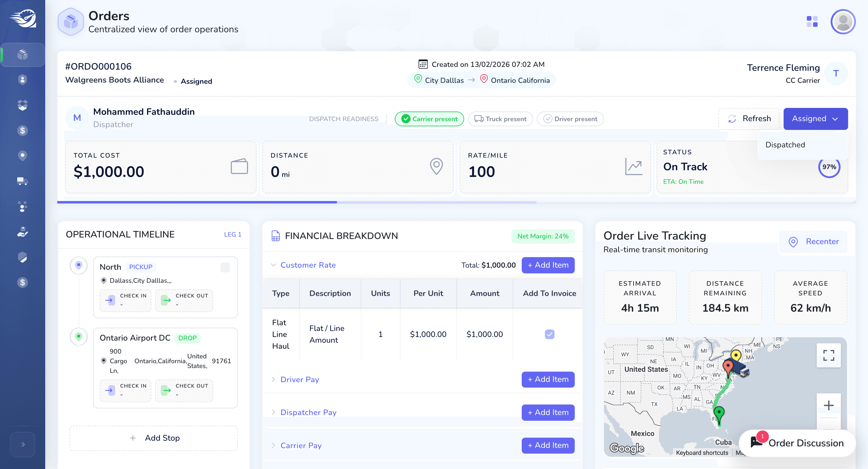Image resolution: width=868 pixels, height=469 pixels.
Task: Toggle the Truck present readiness chip
Action: point(500,119)
